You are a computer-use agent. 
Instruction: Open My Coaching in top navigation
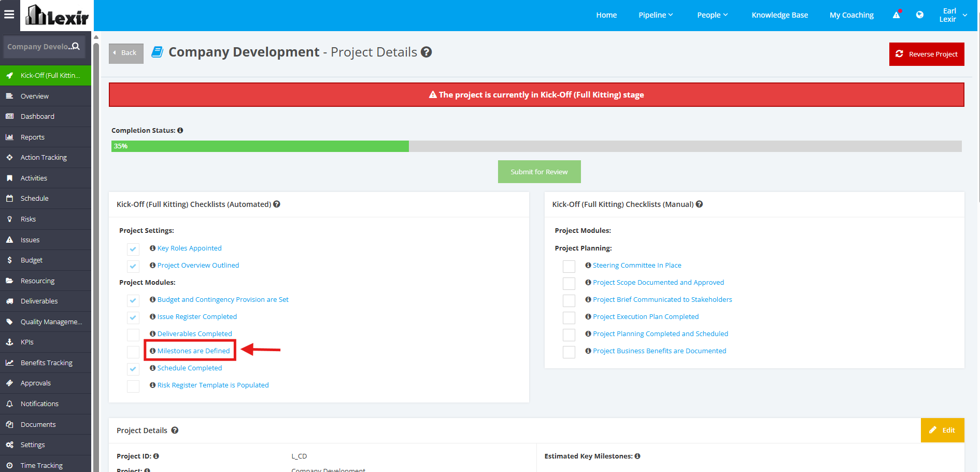[x=851, y=15]
